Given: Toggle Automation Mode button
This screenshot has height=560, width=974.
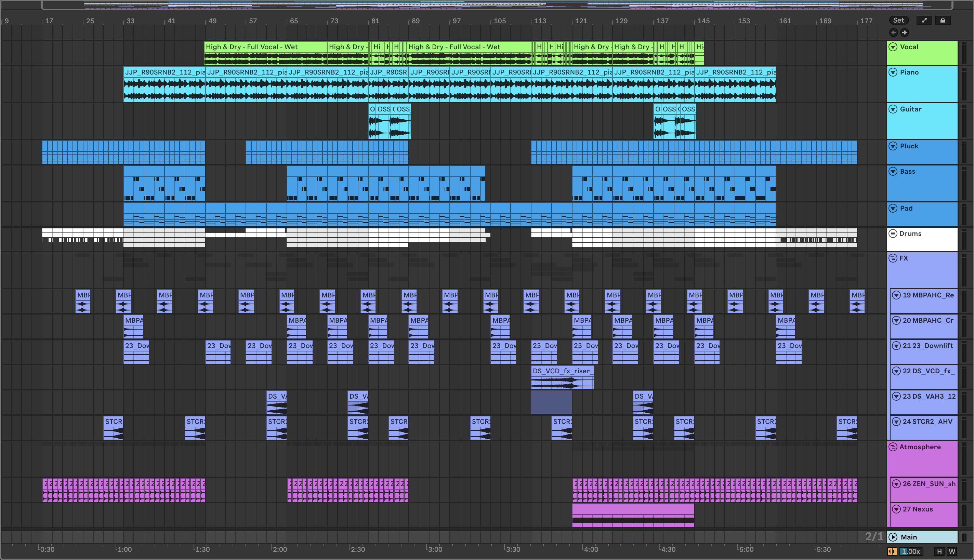Looking at the screenshot, I should pyautogui.click(x=924, y=21).
